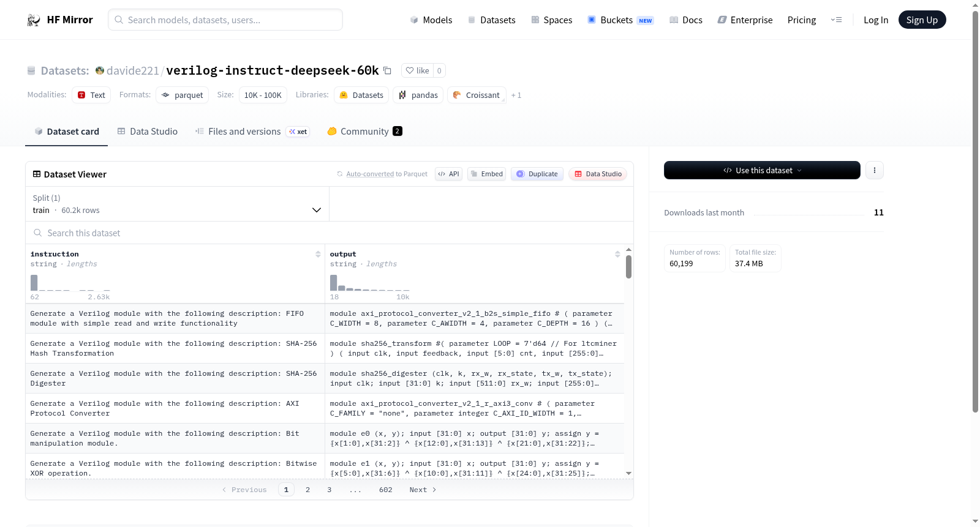
Task: Click the Duplicate button
Action: point(537,174)
